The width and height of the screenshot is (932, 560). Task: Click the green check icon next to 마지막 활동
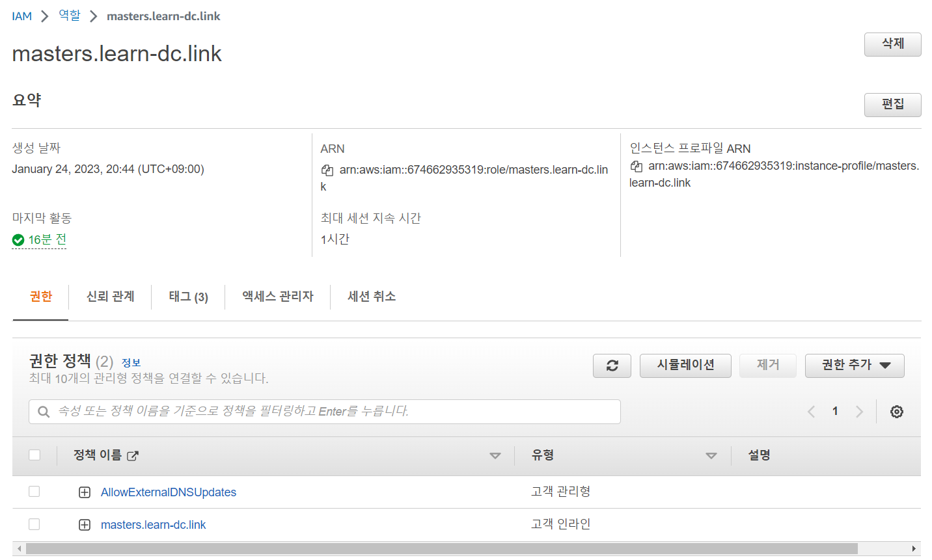pyautogui.click(x=18, y=239)
